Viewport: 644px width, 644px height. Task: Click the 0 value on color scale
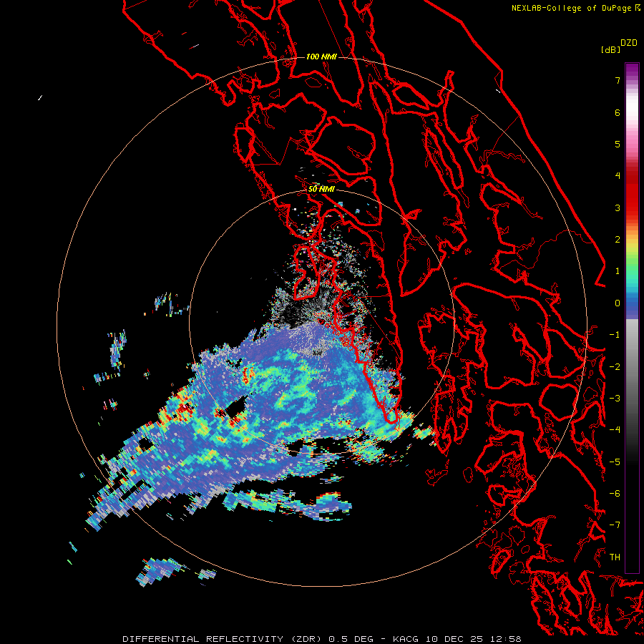[618, 303]
